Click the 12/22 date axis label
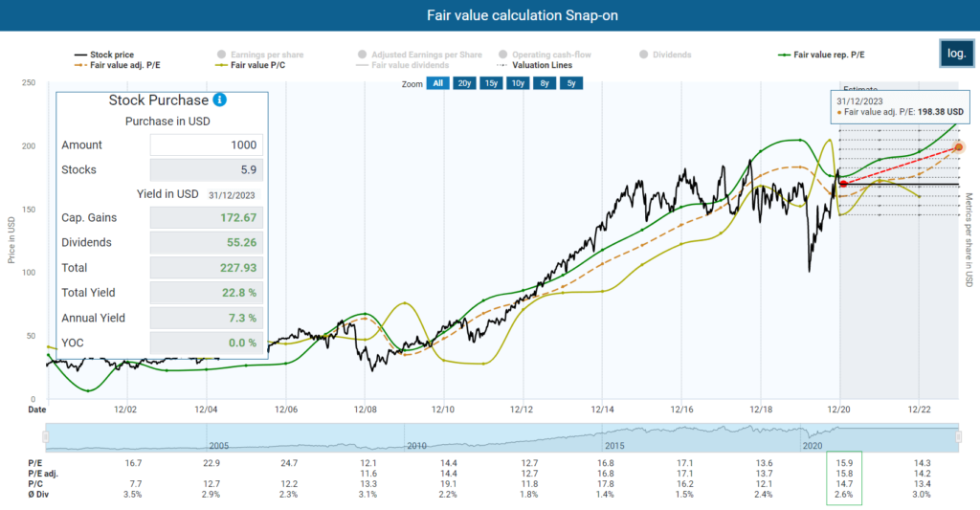This screenshot has width=980, height=510. coord(919,410)
